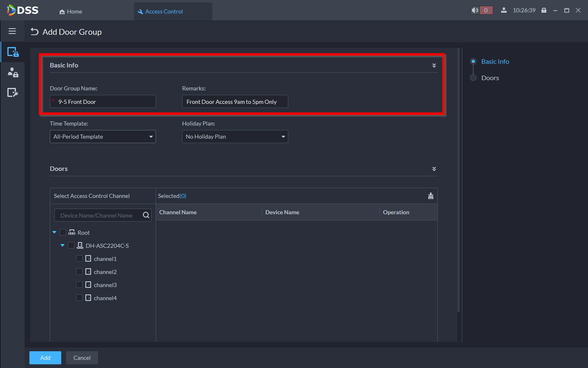The height and width of the screenshot is (368, 588).
Task: Collapse the Root tree node arrow
Action: tap(54, 232)
